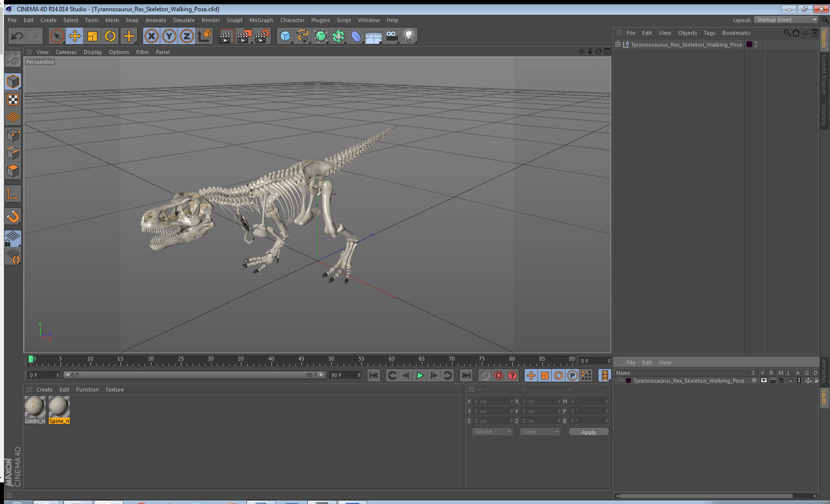Click the Undo arrow icon
The image size is (830, 504).
[x=17, y=36]
